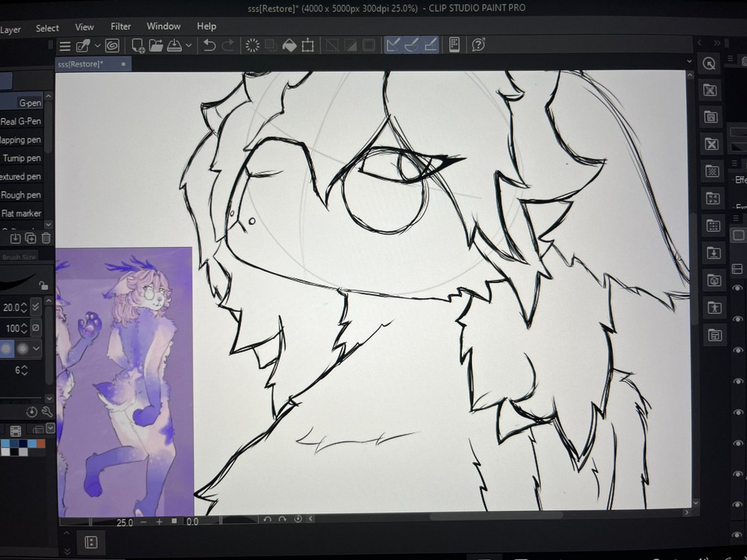Expand the anti-aliasing options dropdown
Image resolution: width=747 pixels, height=560 pixels.
(x=36, y=349)
